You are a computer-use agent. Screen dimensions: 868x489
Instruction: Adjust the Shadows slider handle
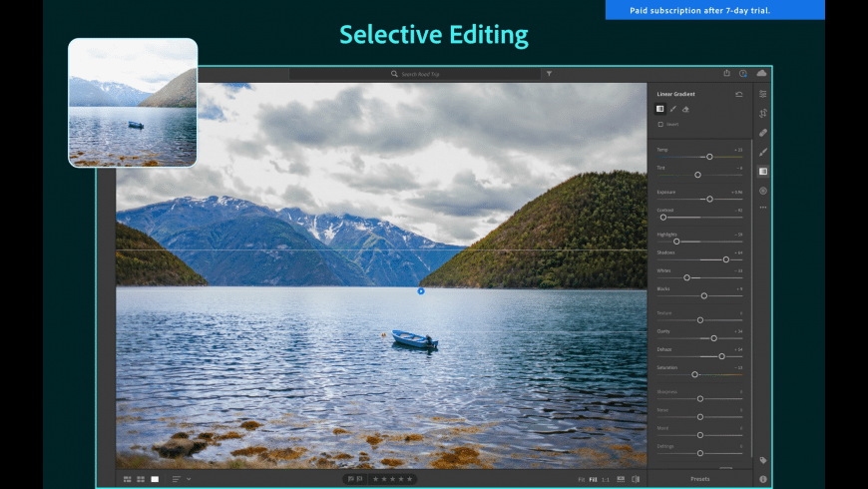click(x=725, y=259)
